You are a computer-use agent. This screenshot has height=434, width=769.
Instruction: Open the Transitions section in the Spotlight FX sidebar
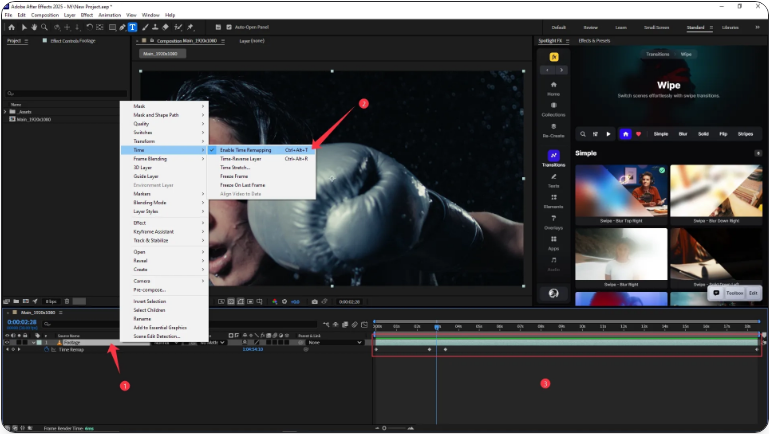click(x=553, y=158)
